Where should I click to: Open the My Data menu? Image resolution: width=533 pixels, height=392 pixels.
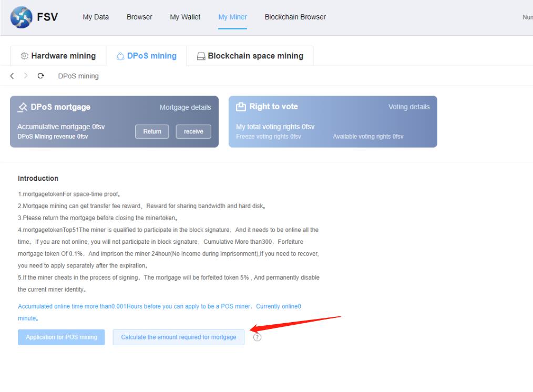96,17
